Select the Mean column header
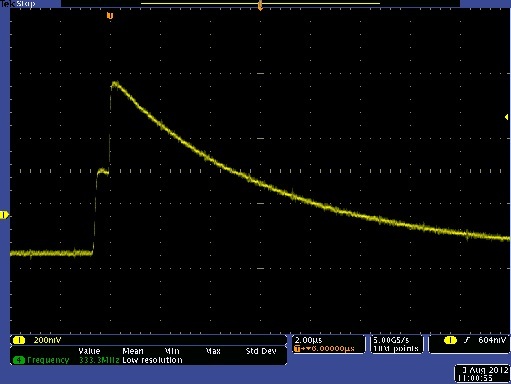Screen dimensions: 511x384 133,351
